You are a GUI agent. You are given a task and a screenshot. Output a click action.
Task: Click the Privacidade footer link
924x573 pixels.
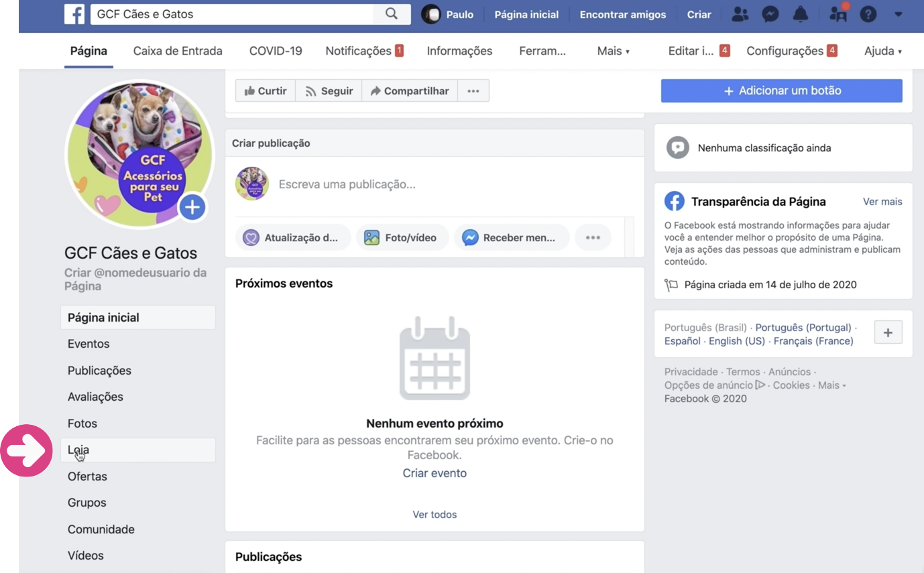[691, 372]
